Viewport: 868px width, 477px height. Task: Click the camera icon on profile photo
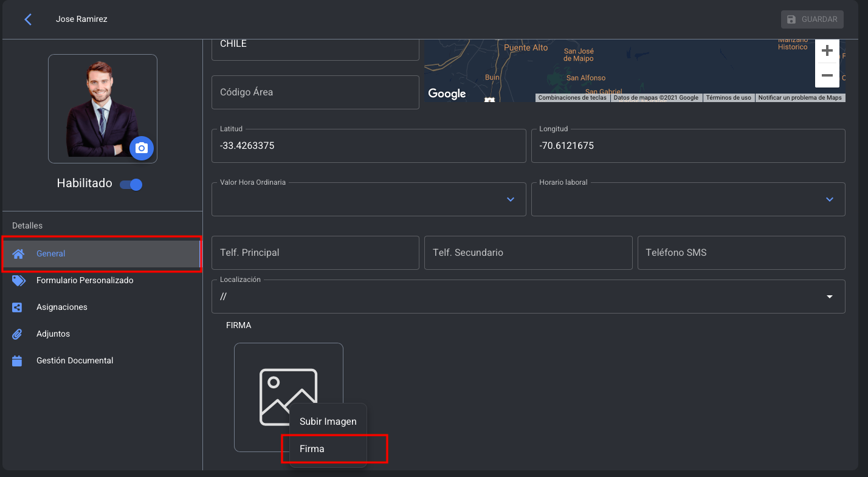(142, 148)
